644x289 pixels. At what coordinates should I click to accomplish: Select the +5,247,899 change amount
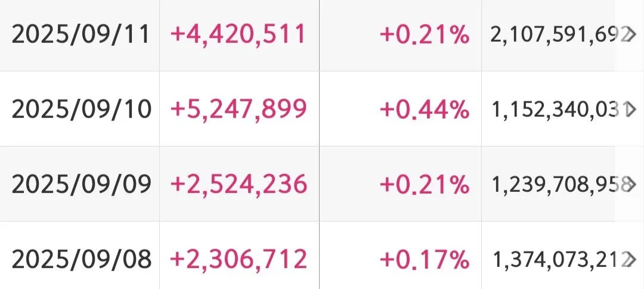239,109
